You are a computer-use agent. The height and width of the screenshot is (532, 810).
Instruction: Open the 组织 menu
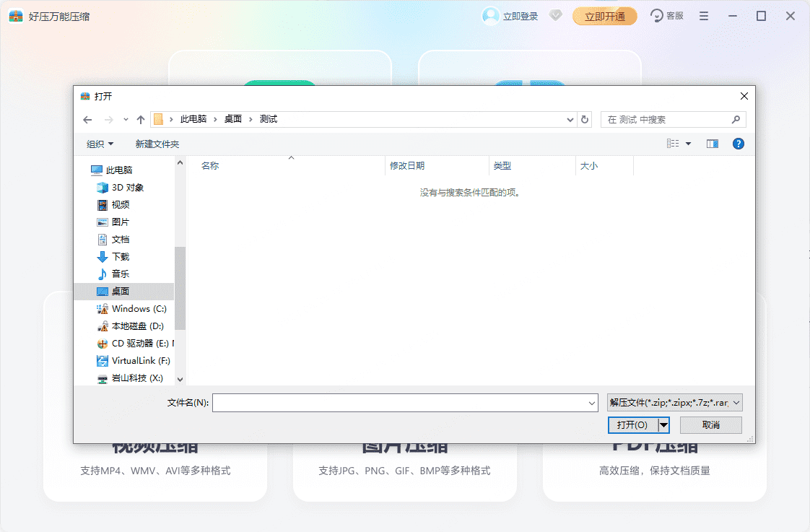[100, 144]
